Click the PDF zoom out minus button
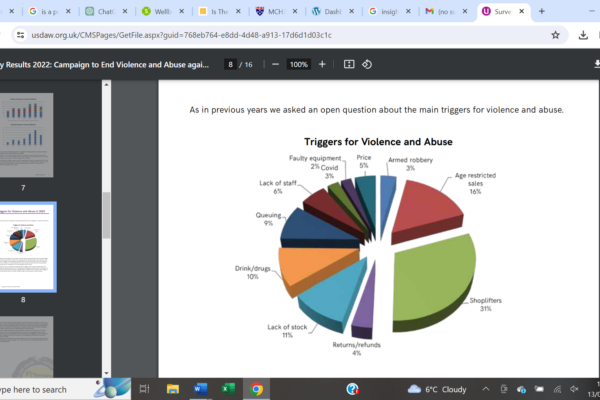The width and height of the screenshot is (600, 400). pyautogui.click(x=275, y=64)
